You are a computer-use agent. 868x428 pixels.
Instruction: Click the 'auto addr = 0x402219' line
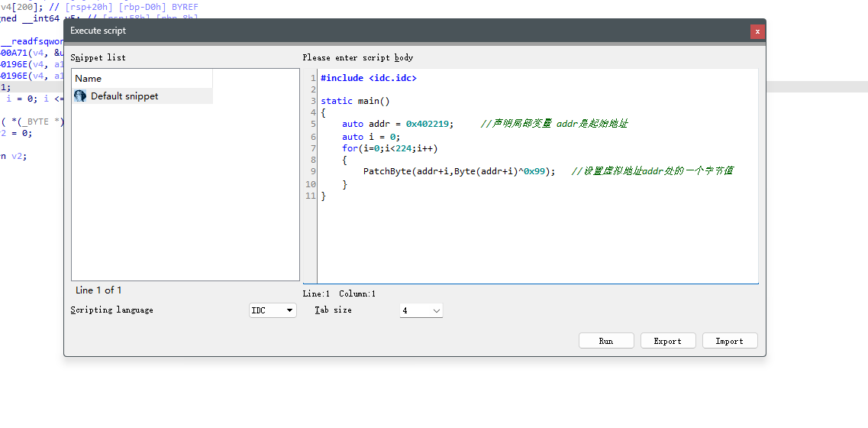(398, 124)
